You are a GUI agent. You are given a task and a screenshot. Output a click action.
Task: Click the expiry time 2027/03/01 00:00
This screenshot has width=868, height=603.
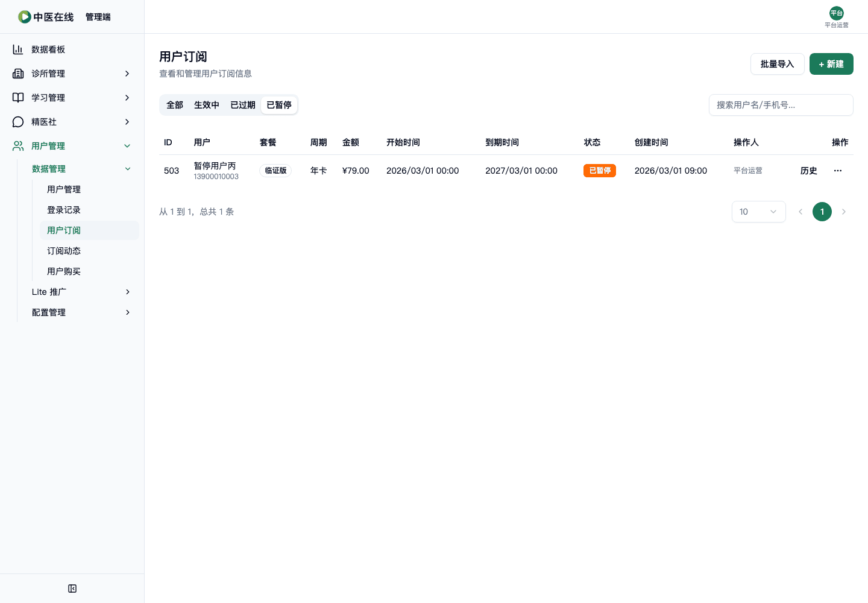pos(521,171)
